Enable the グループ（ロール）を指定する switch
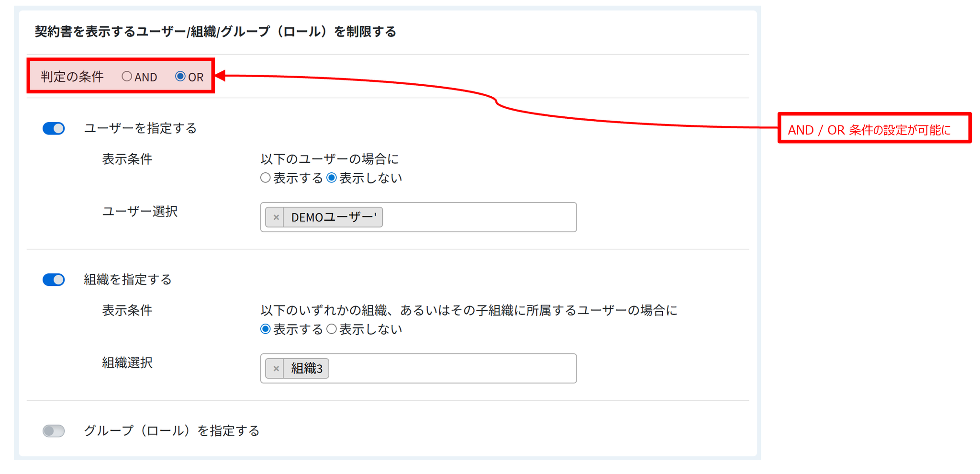Viewport: 980px width, 474px height. 54,431
